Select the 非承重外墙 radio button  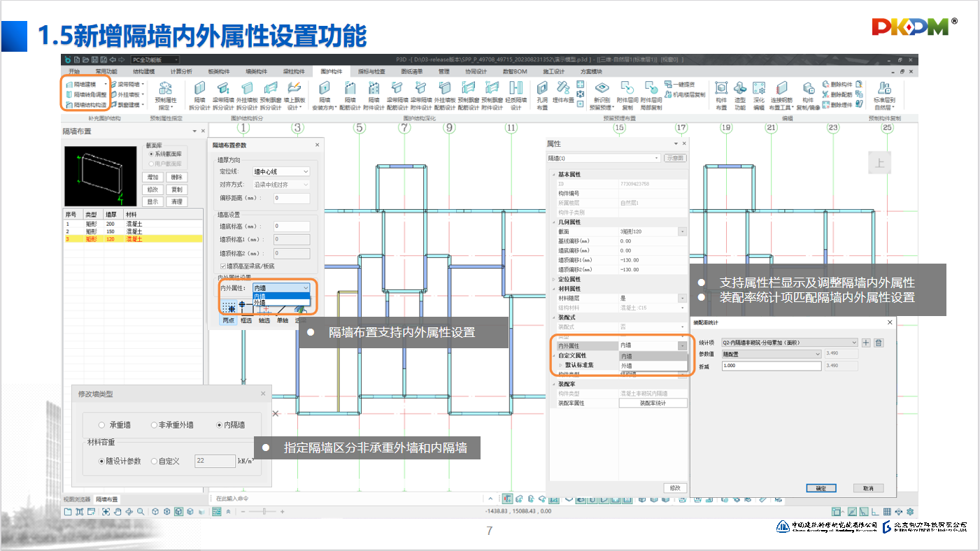pos(155,424)
